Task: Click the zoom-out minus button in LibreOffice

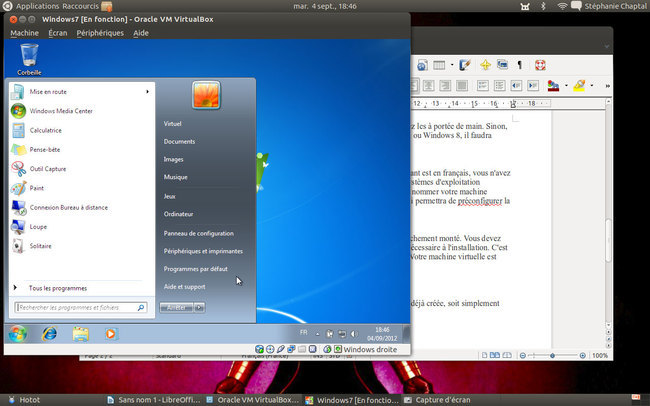Action: tap(523, 355)
